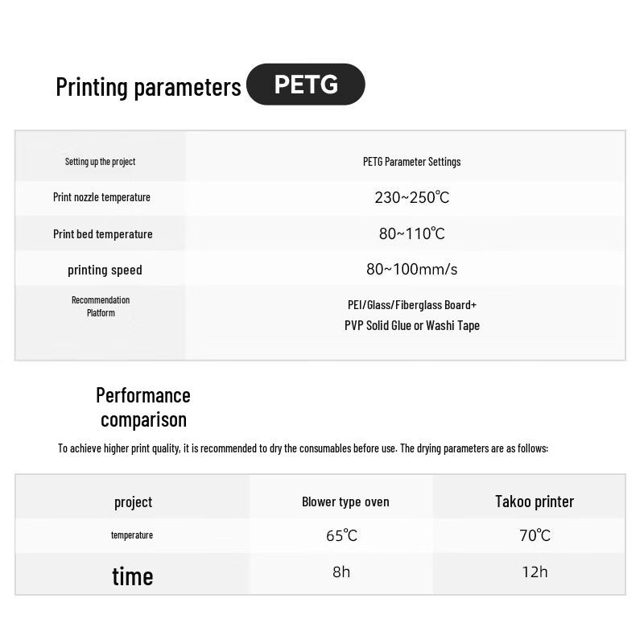Select the Setting up the project cell
Viewport: 644px width, 644px height.
pos(100,162)
